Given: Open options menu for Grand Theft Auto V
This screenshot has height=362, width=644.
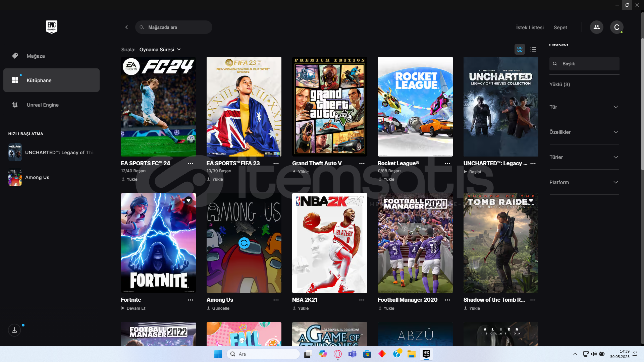Looking at the screenshot, I should tap(362, 164).
